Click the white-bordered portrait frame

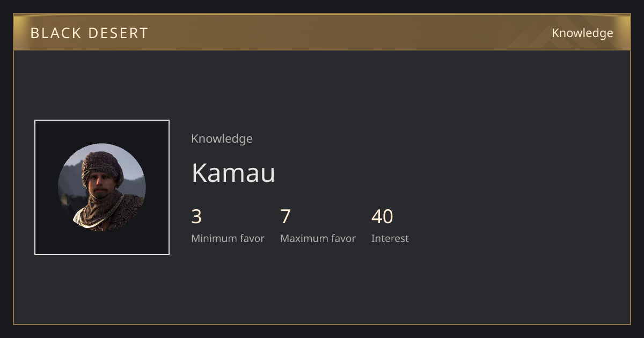tap(102, 187)
